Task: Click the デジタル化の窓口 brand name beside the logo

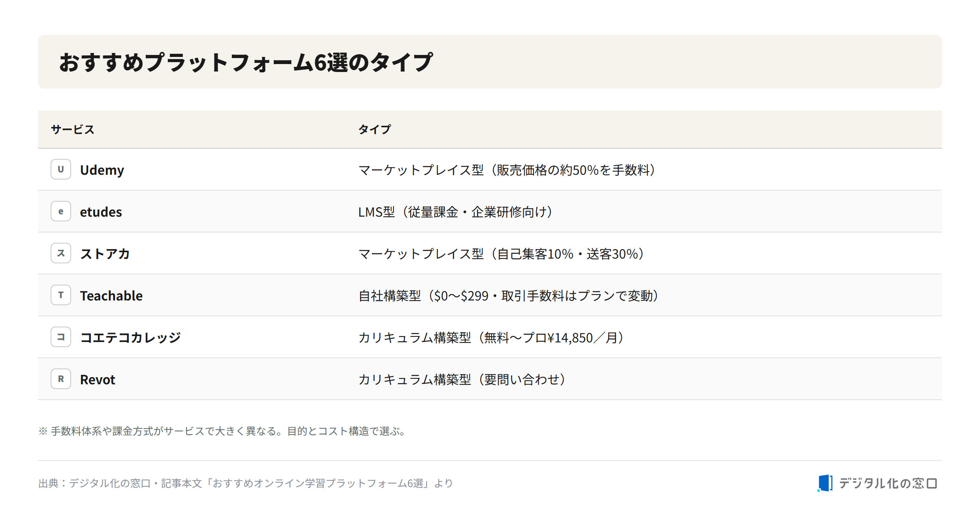Action: tap(888, 483)
